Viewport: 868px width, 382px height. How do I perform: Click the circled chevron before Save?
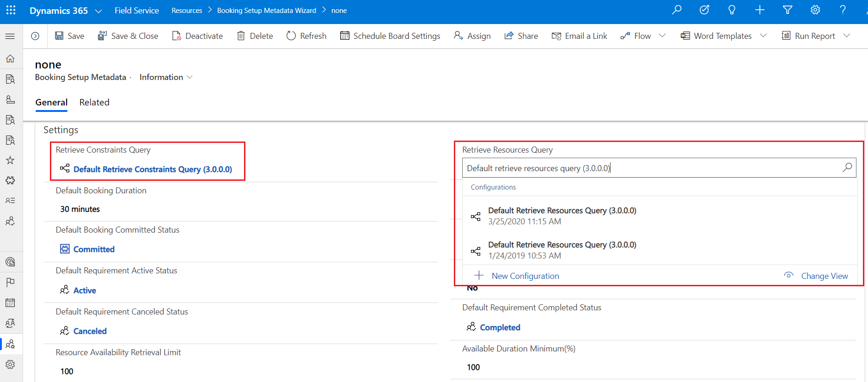(35, 36)
